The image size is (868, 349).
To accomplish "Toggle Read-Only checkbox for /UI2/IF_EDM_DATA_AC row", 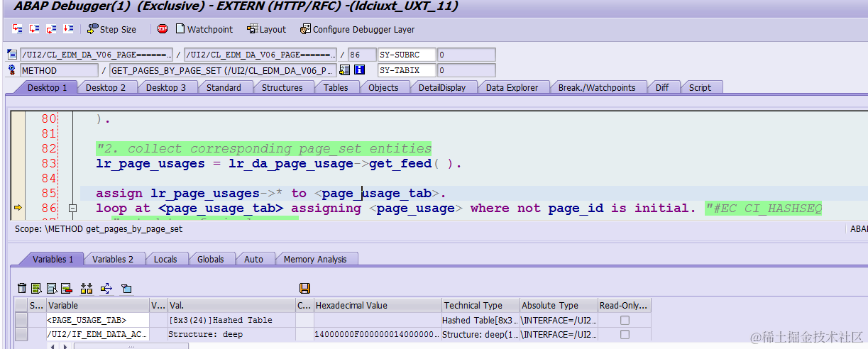I will click(625, 334).
